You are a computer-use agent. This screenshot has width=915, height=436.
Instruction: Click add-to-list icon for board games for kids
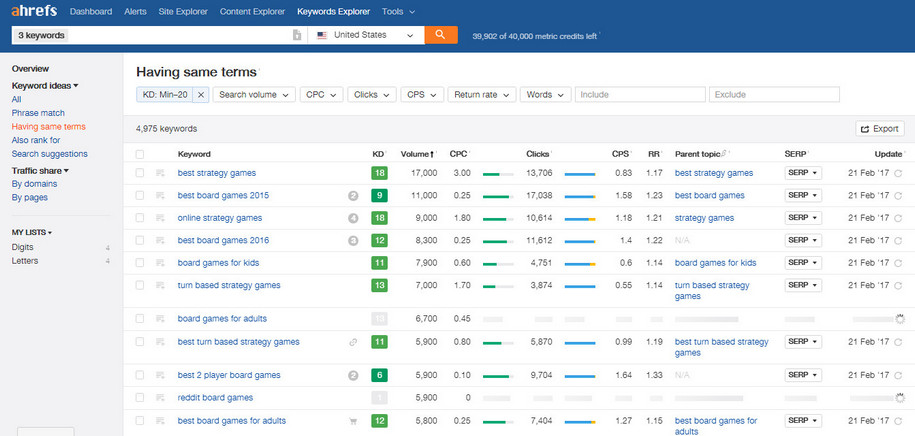tap(160, 263)
